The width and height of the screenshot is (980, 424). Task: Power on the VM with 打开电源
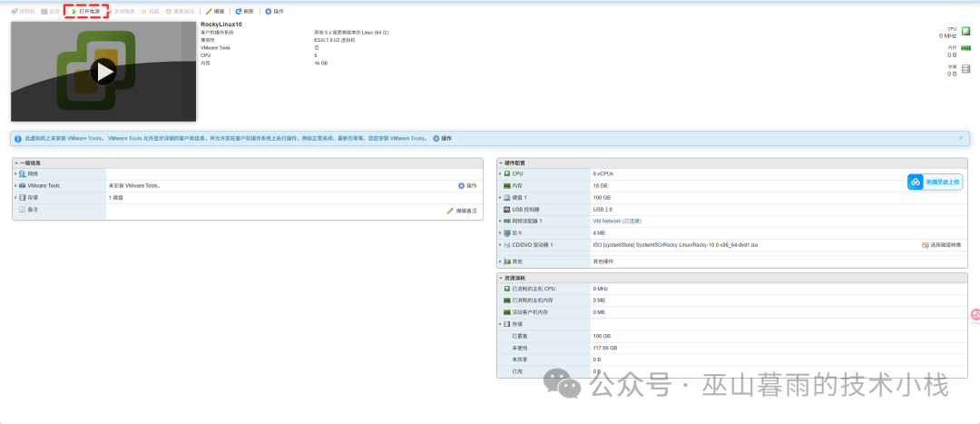coord(85,11)
